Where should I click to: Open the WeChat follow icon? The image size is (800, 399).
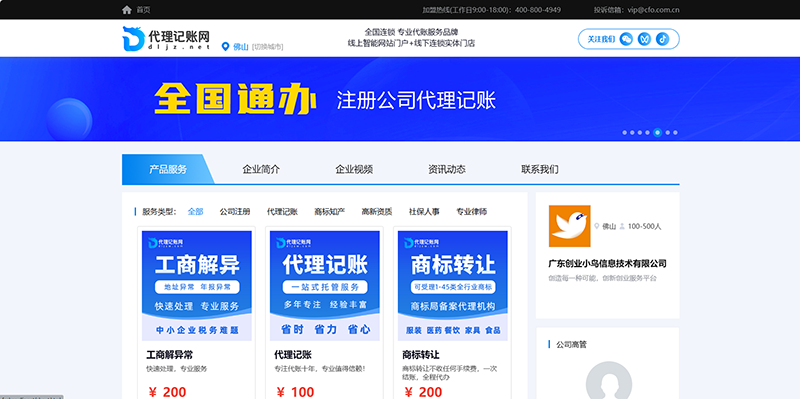pos(626,39)
